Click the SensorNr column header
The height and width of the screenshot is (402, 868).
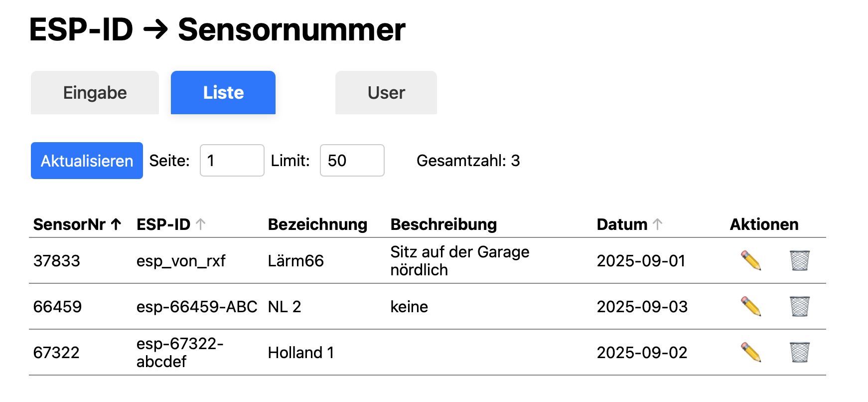69,224
